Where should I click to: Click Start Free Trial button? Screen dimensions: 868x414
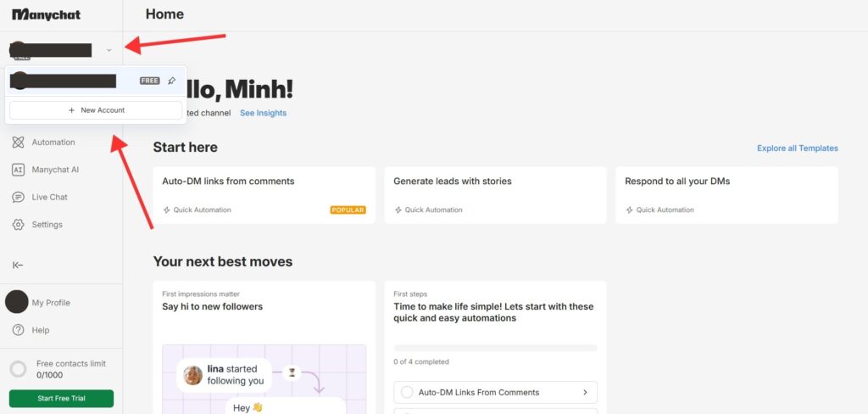click(61, 399)
